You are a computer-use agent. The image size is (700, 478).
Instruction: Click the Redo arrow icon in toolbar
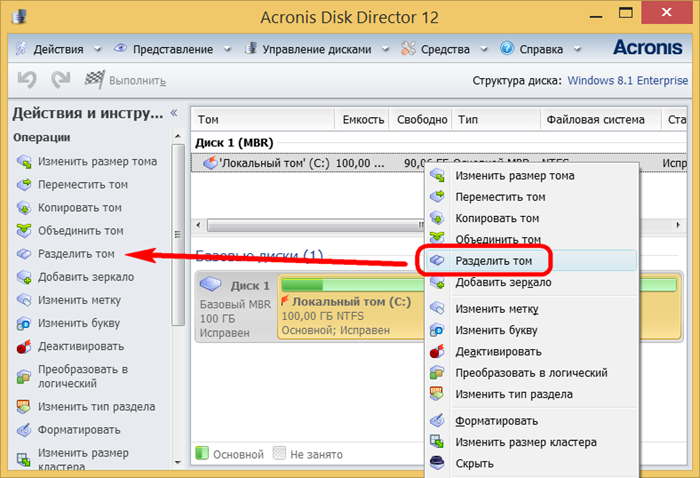[61, 80]
